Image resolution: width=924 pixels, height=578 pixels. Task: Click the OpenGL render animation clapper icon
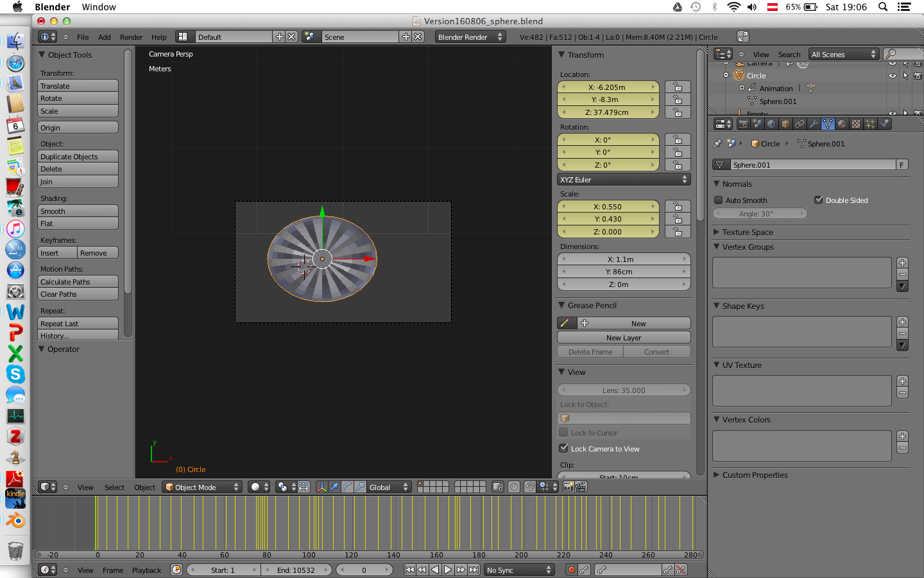tap(581, 487)
